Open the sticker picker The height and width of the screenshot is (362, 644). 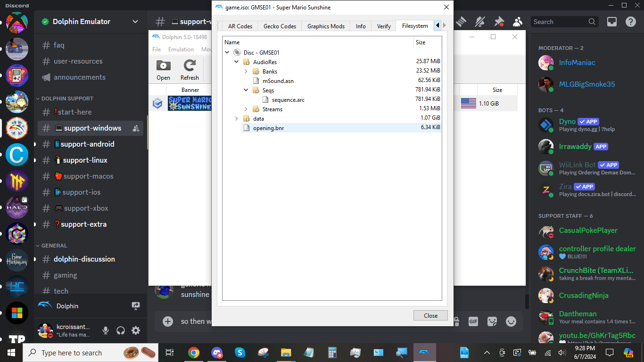(492, 321)
